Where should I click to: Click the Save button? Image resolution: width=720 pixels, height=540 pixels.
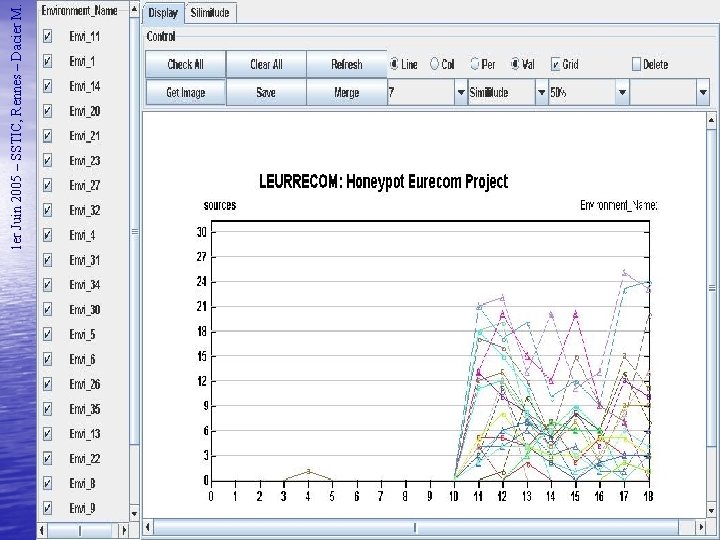[x=266, y=92]
